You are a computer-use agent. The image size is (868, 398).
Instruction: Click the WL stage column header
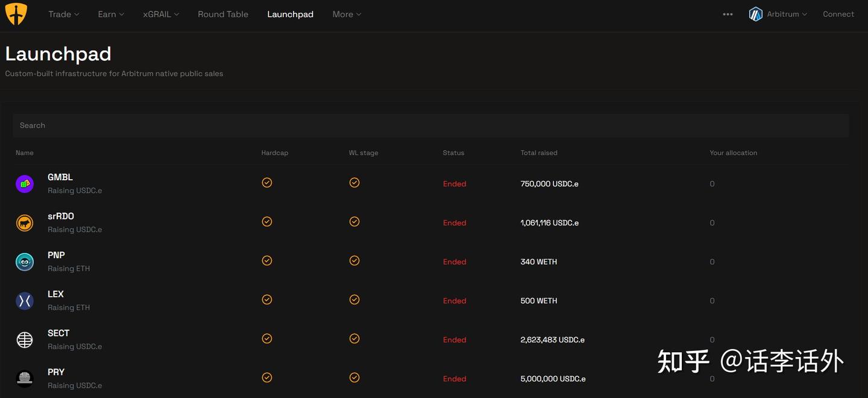363,153
